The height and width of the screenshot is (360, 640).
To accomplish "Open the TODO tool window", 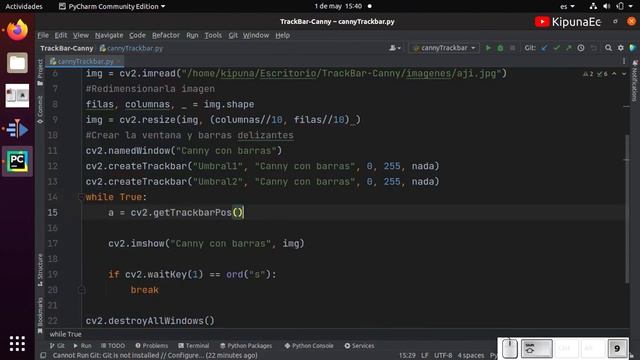I will click(x=113, y=346).
